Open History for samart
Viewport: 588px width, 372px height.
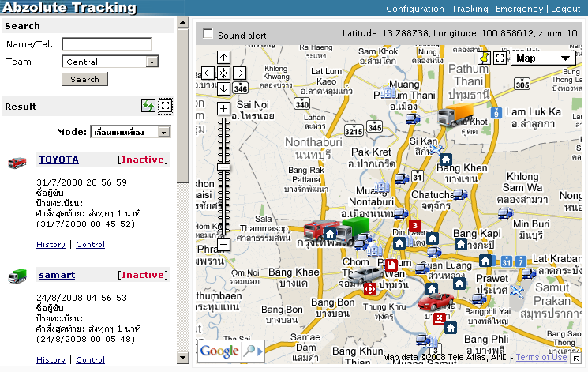point(51,359)
